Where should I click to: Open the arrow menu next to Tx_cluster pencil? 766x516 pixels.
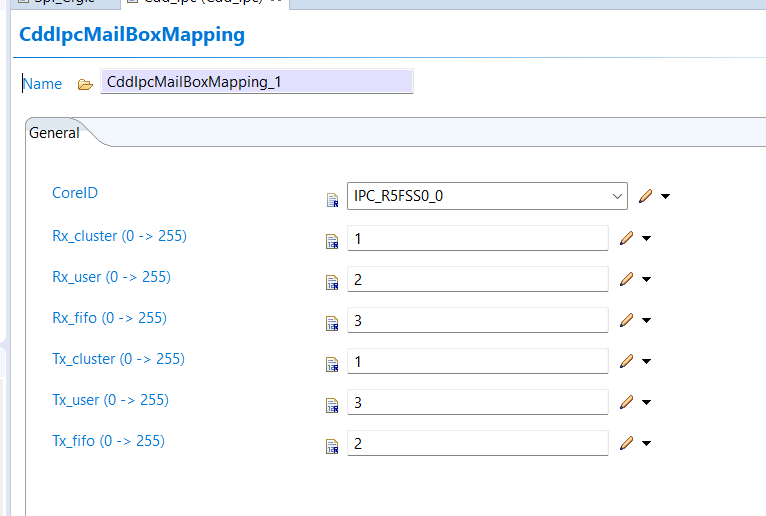click(646, 362)
